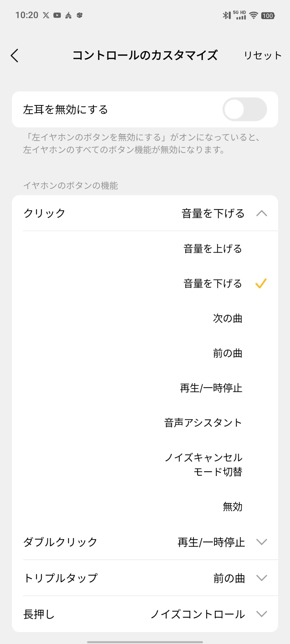
Task: Tap the bottom home gesture bar
Action: 145,640
